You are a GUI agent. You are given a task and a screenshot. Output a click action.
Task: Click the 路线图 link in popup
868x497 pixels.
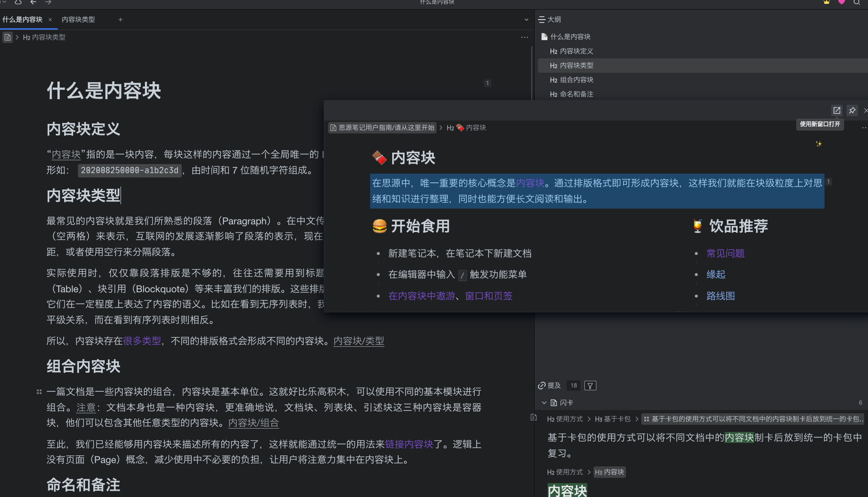click(x=720, y=296)
